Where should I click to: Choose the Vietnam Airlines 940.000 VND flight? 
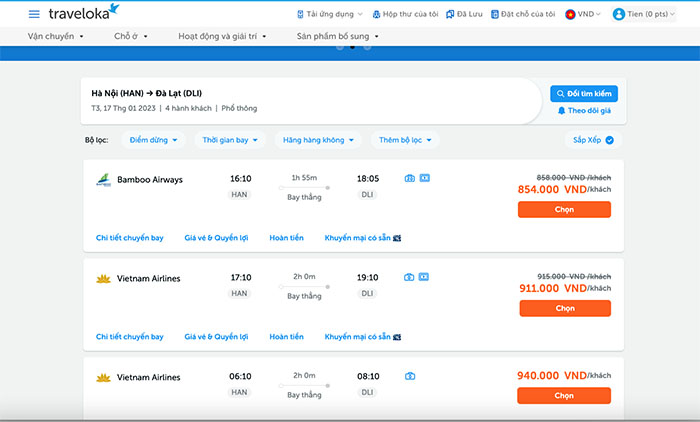pyautogui.click(x=564, y=396)
